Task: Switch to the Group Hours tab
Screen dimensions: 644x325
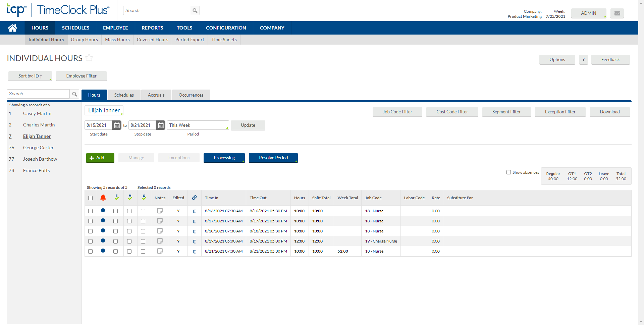Action: [84, 40]
